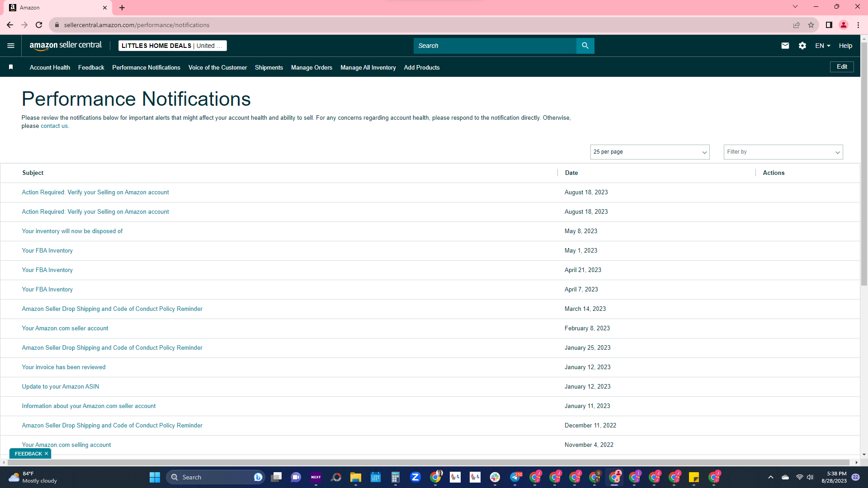Open NZXT app from the taskbar
868x488 pixels.
[x=316, y=477]
